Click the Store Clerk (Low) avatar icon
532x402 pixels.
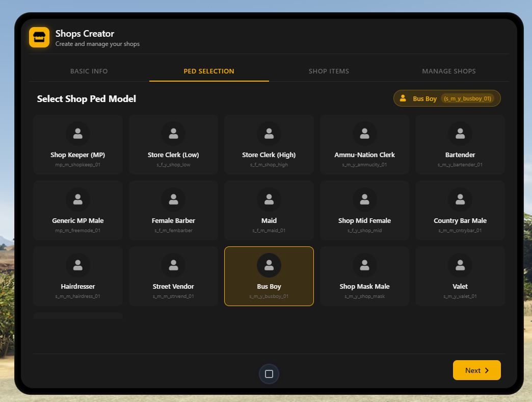[x=173, y=134]
